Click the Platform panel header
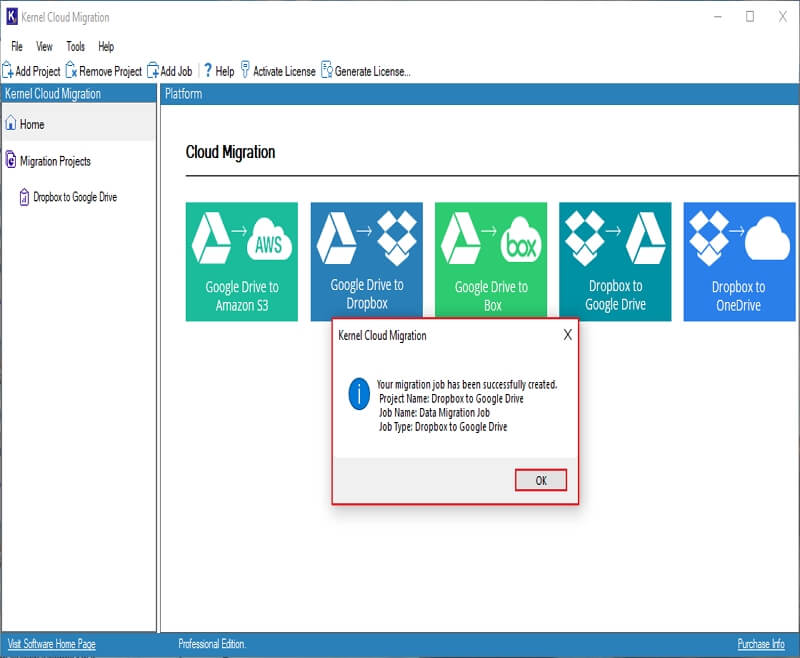This screenshot has width=800, height=658. coord(480,94)
